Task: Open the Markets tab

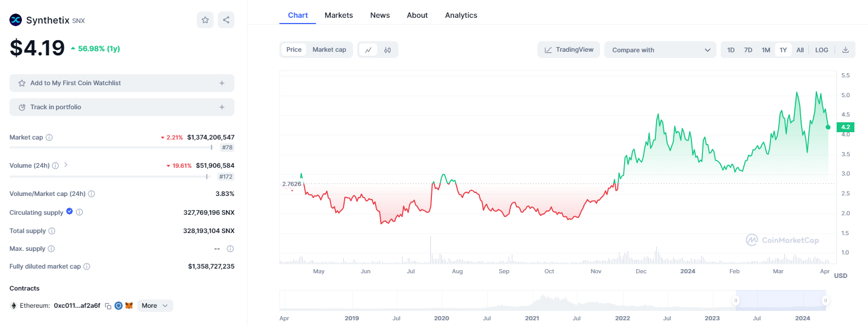Action: pyautogui.click(x=338, y=15)
